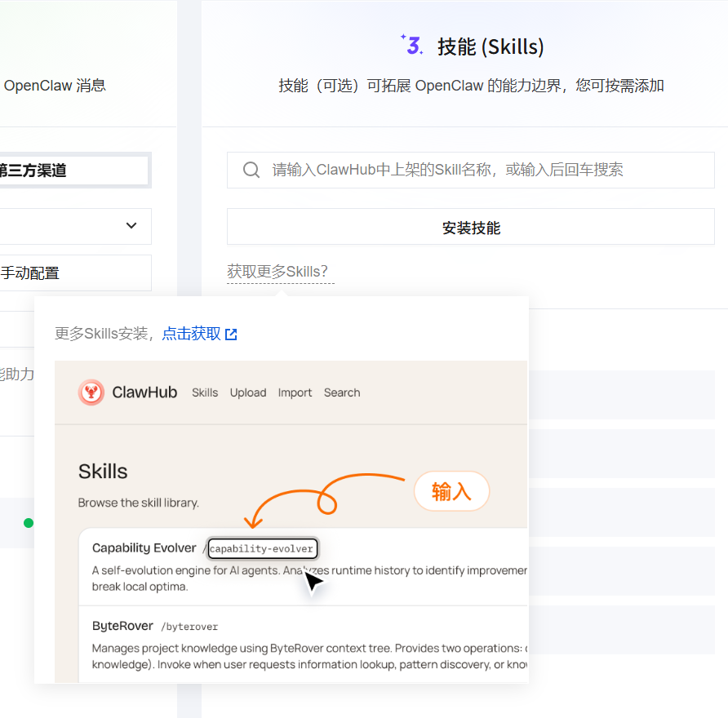Image resolution: width=728 pixels, height=718 pixels.
Task: Click the Capability Evolver description text
Action: coord(309,578)
